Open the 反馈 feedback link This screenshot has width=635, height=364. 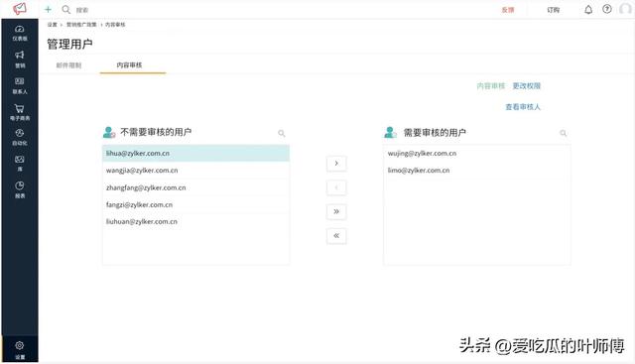point(508,10)
